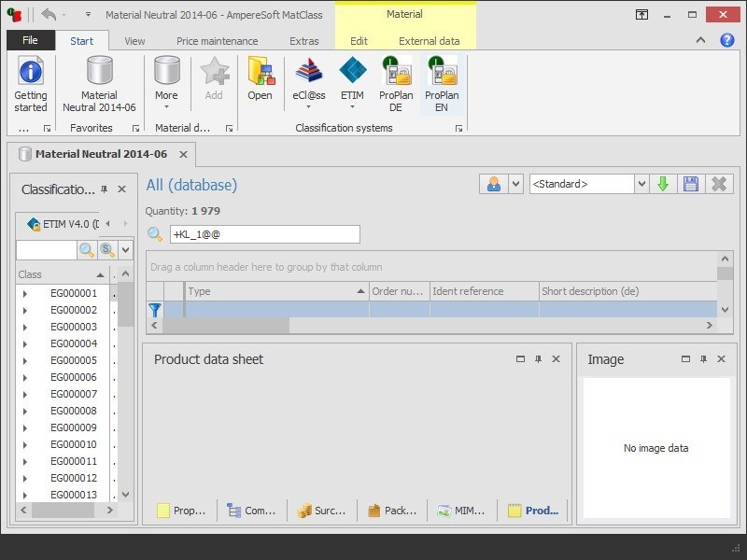Click the classification search text field
The image size is (747, 560).
click(x=46, y=249)
